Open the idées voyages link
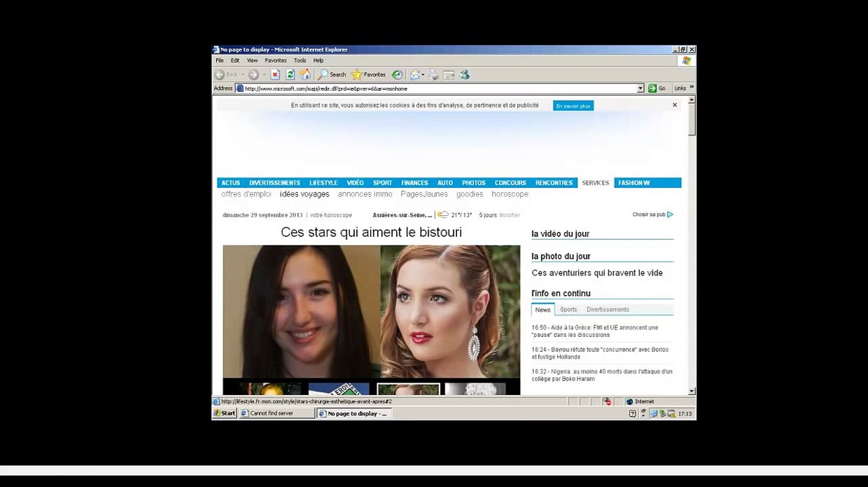Image resolution: width=868 pixels, height=487 pixels. (305, 194)
